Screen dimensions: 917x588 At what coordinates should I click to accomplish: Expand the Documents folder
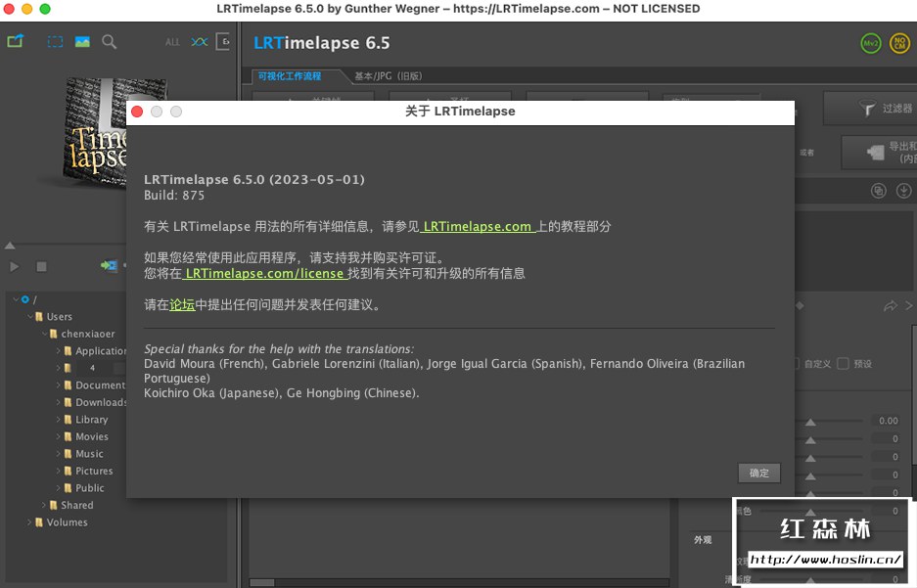click(x=59, y=385)
